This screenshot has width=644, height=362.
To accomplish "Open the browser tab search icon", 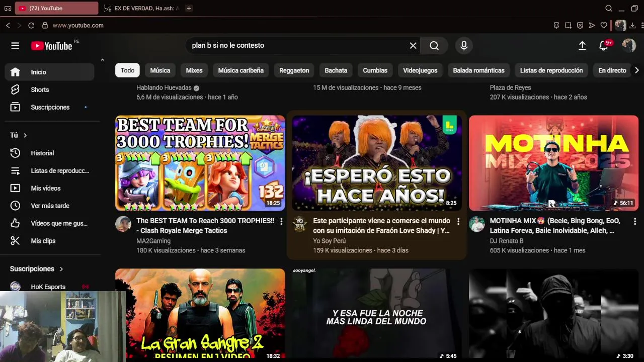I will click(x=608, y=8).
